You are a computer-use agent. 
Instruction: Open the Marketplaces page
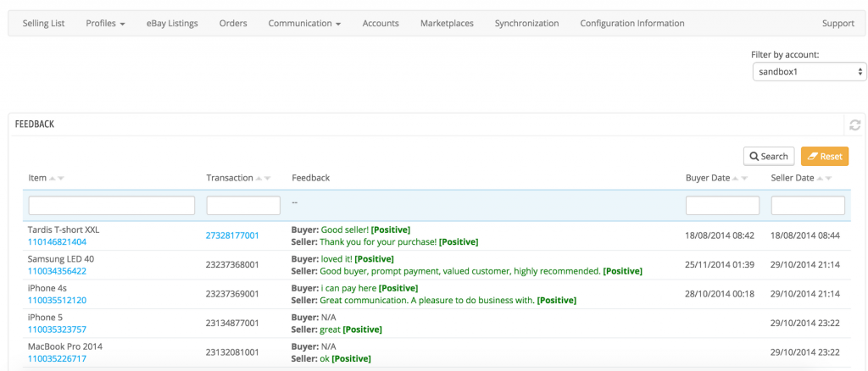tap(447, 23)
